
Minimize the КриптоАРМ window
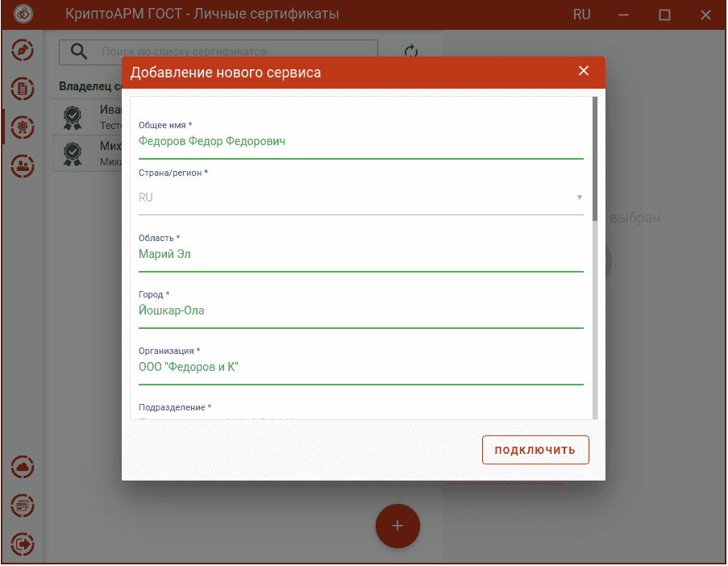623,15
